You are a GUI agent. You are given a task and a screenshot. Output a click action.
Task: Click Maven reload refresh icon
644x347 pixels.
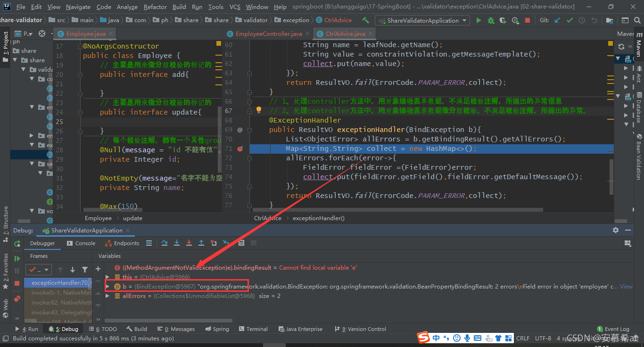621,46
